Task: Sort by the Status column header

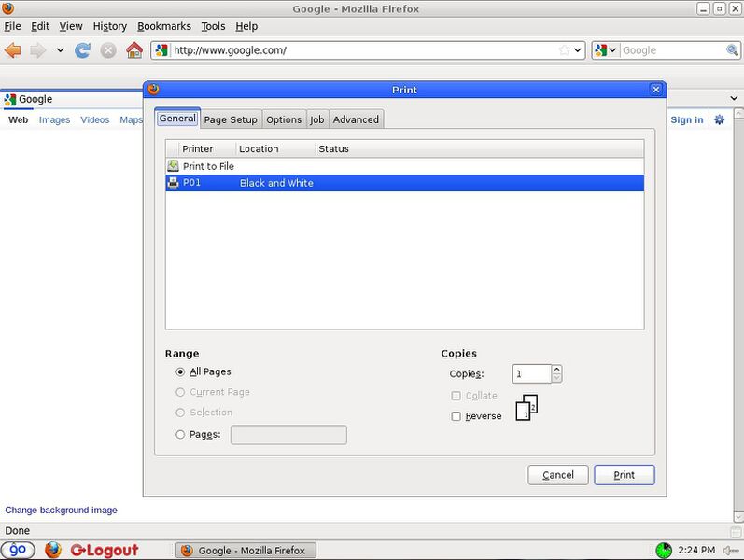Action: pyautogui.click(x=479, y=148)
